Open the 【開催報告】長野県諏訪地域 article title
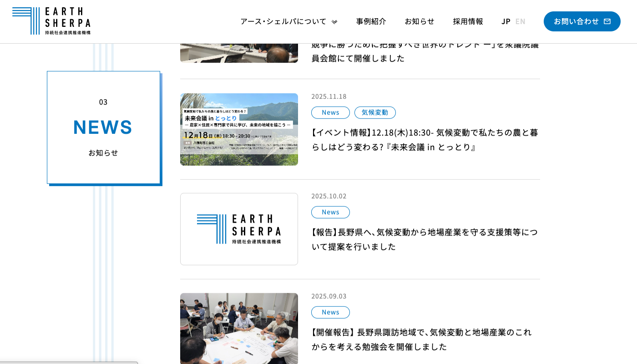The width and height of the screenshot is (637, 364). (x=421, y=339)
